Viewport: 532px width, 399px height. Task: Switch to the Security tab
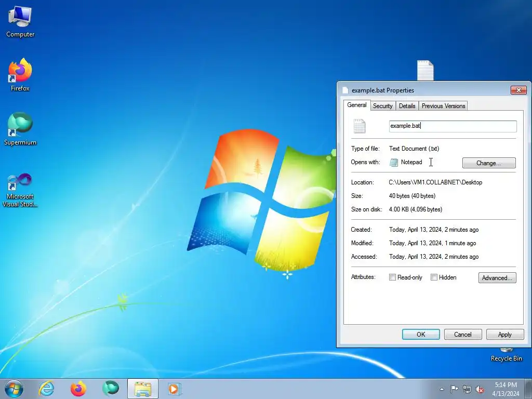(x=383, y=106)
